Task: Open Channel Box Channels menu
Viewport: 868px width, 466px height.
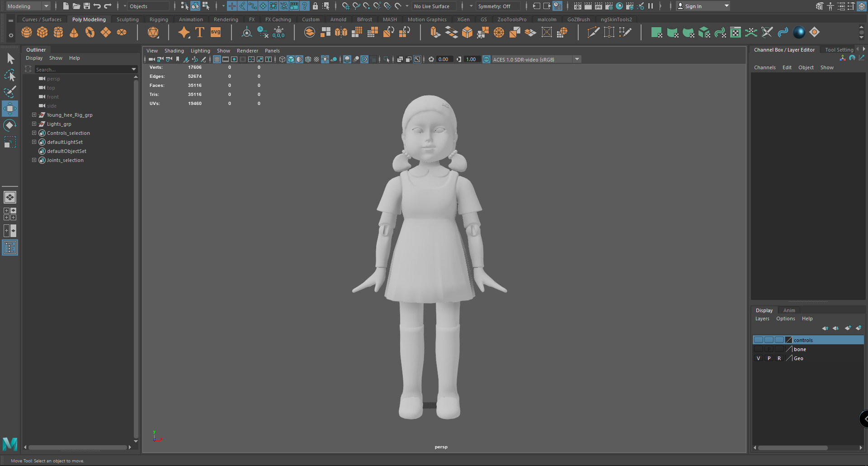Action: pos(764,67)
